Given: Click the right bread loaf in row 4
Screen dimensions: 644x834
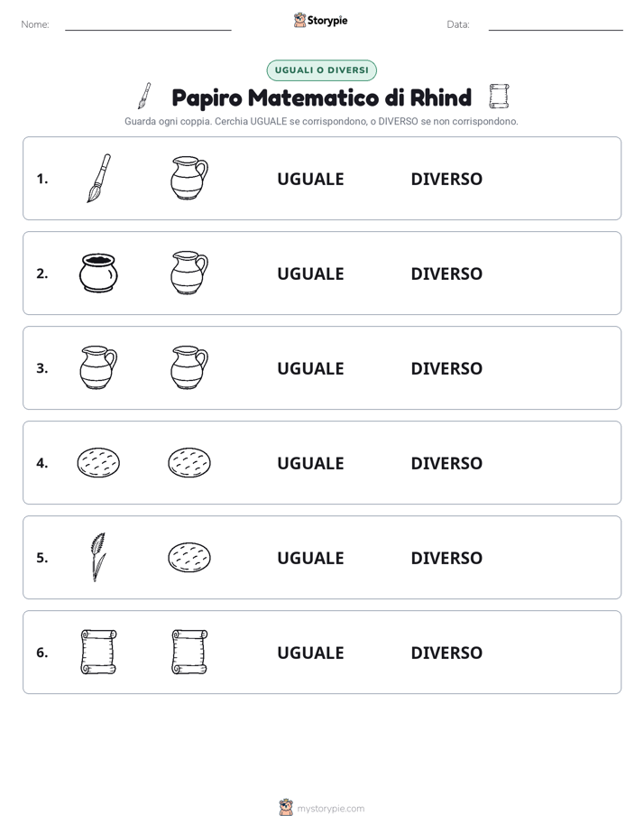Looking at the screenshot, I should click(x=189, y=462).
